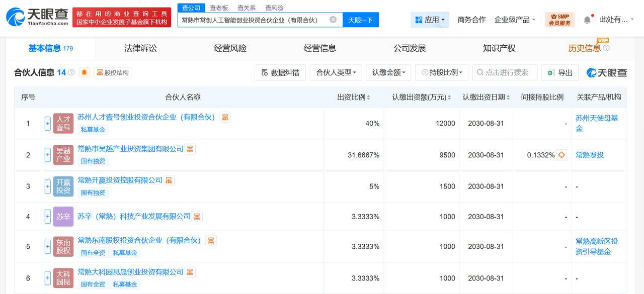
Task: Expand row 3 常熟开赢投资 with plus button
Action: pos(48,186)
